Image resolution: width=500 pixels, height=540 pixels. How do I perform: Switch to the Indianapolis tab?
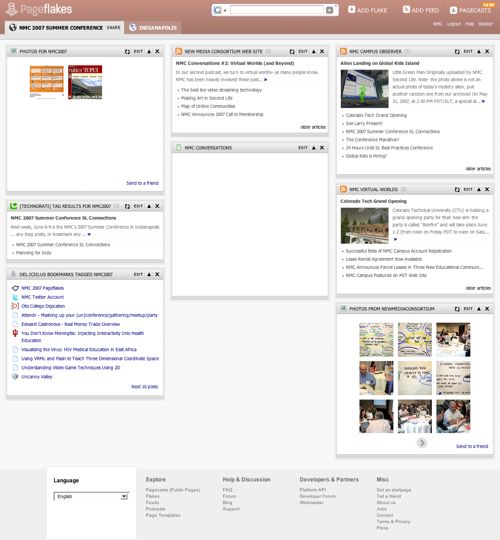coord(153,28)
